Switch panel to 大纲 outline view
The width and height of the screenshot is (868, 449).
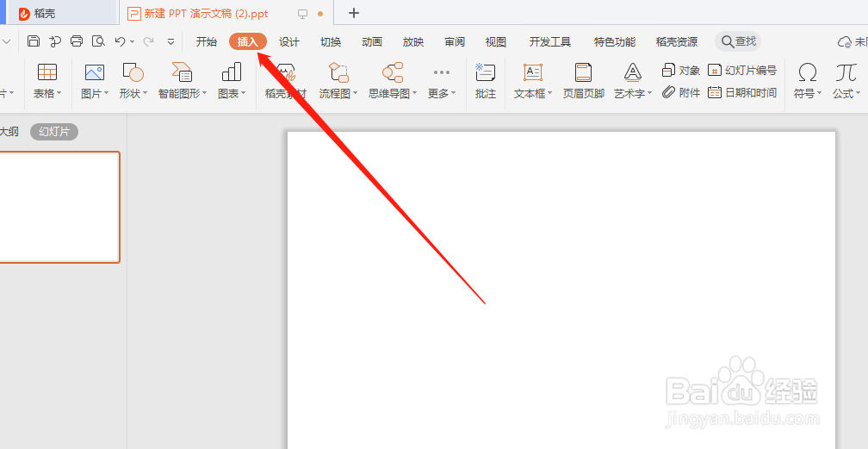9,131
